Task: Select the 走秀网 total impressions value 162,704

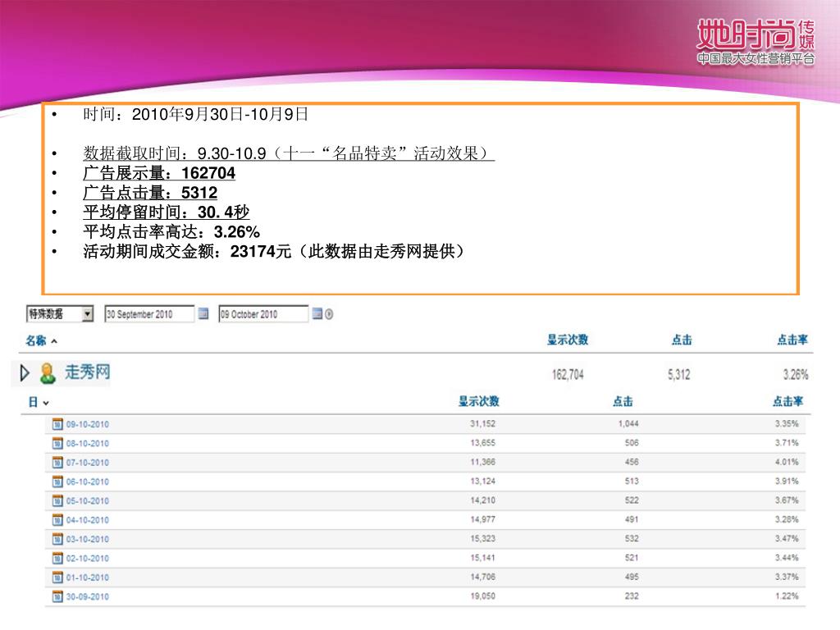Action: click(x=568, y=374)
